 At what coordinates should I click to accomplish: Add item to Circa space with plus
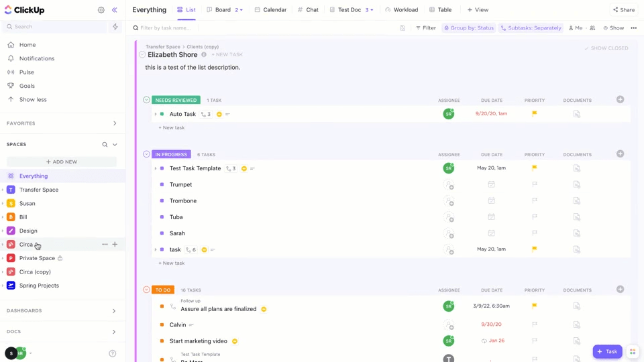115,244
